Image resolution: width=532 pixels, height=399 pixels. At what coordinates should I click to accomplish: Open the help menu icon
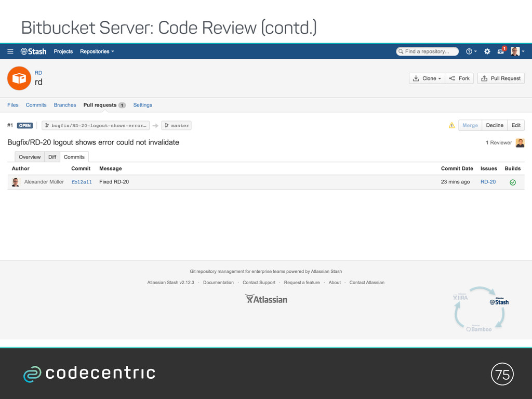471,51
